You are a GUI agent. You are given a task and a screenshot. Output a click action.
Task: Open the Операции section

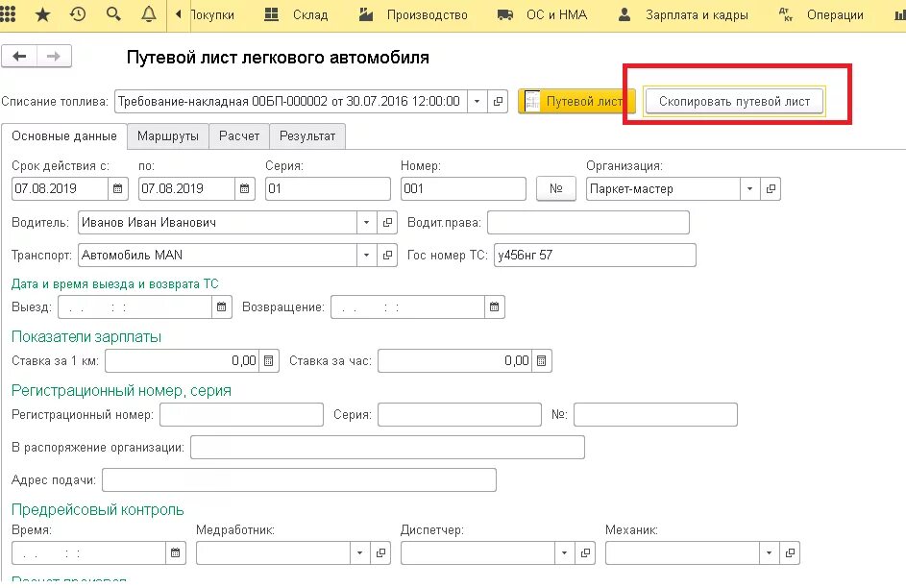point(821,15)
